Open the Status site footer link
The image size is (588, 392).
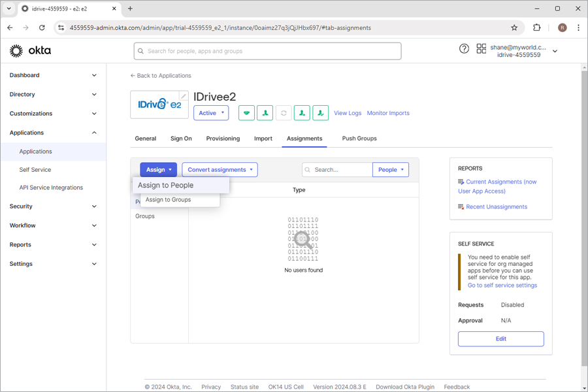[x=244, y=387]
